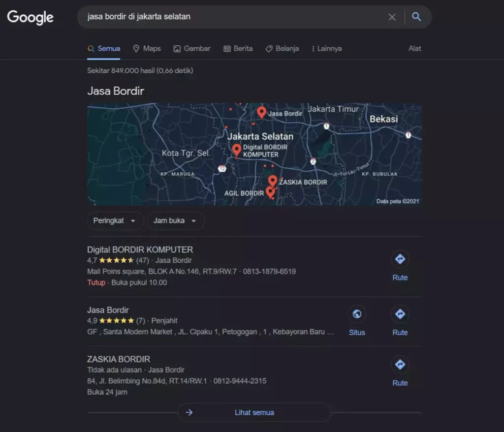Screen dimensions: 504x432
Task: Click the Lihat semua button
Action: (x=254, y=413)
